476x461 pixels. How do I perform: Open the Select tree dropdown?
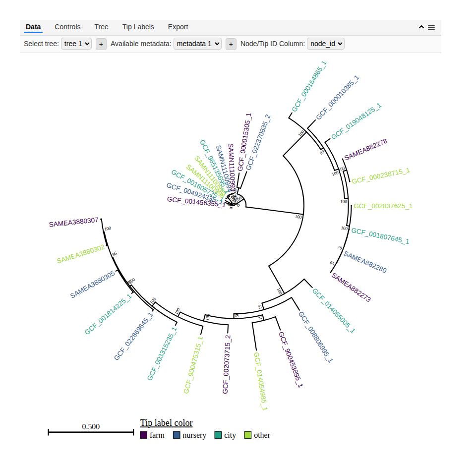(77, 44)
